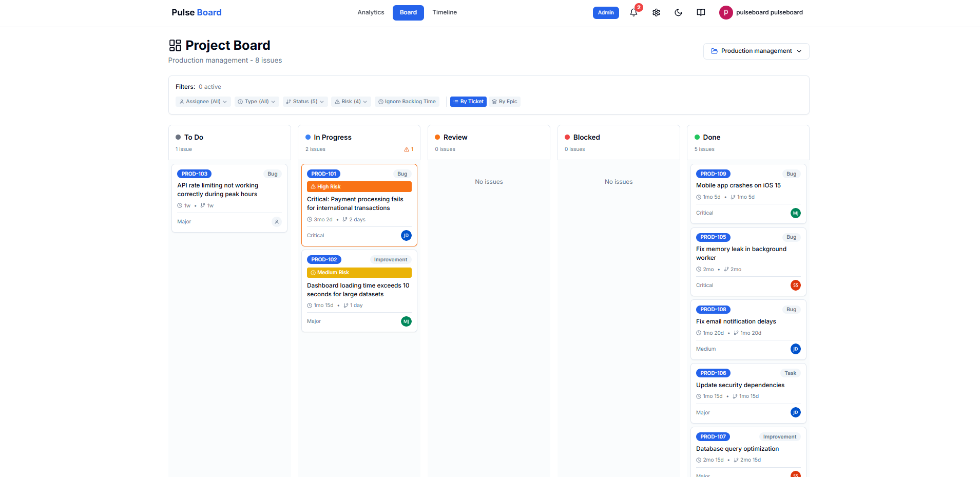Open the settings gear icon
Viewport: 980px width, 477px height.
coord(656,12)
